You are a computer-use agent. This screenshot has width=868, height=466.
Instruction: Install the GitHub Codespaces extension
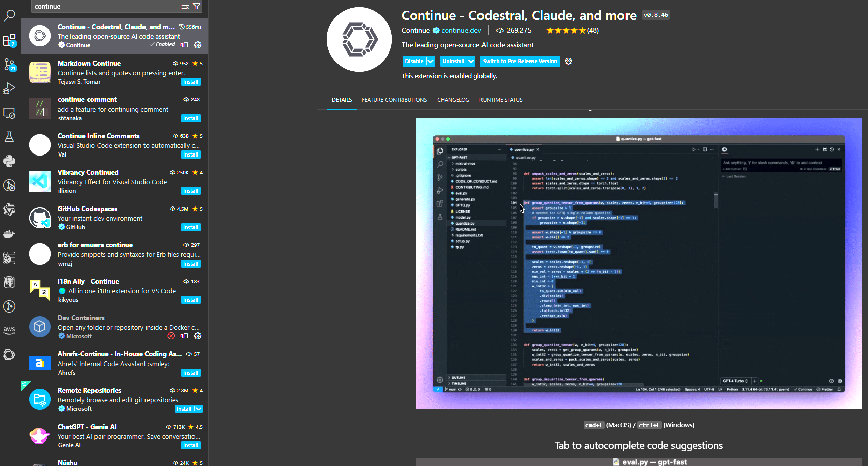coord(191,227)
